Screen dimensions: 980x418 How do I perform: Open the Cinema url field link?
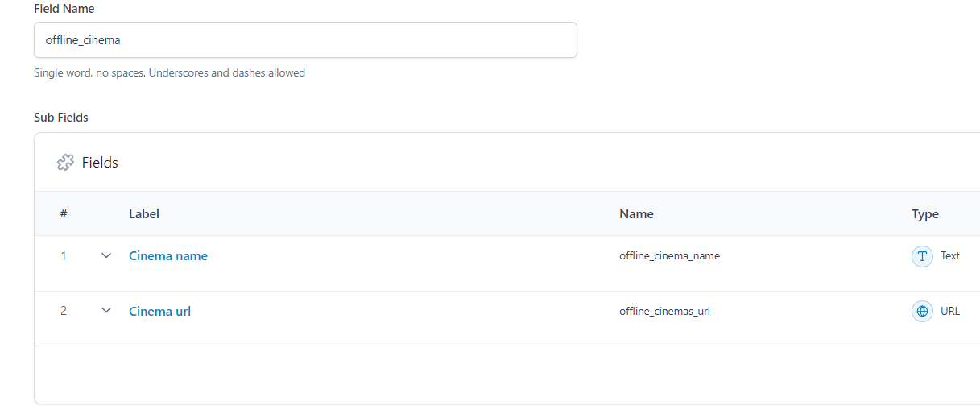(159, 311)
